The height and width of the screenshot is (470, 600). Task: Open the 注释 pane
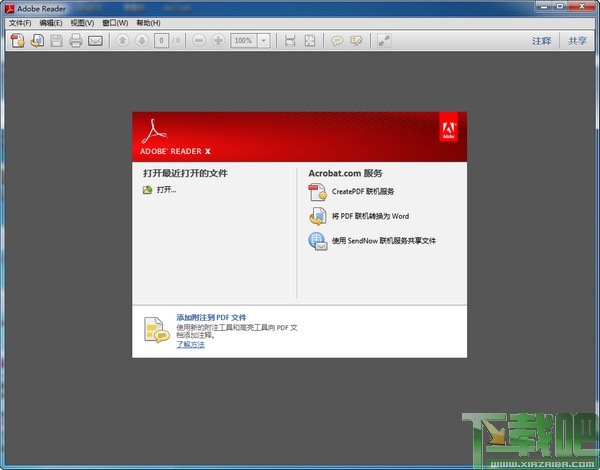(x=541, y=41)
